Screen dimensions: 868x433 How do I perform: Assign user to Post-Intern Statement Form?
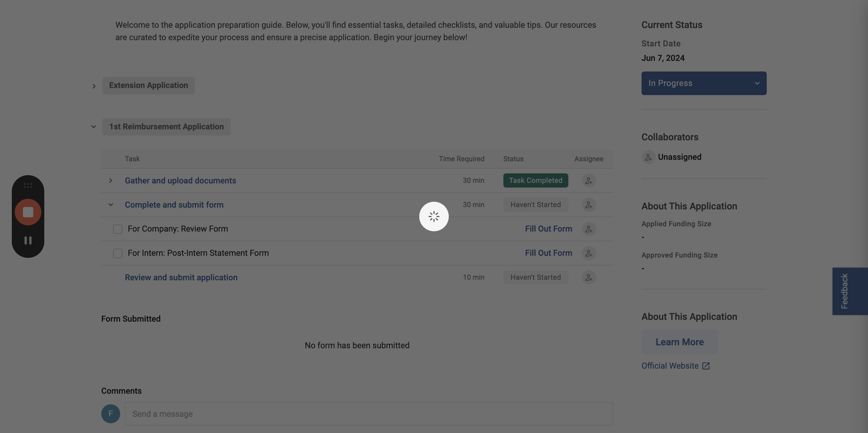click(589, 253)
